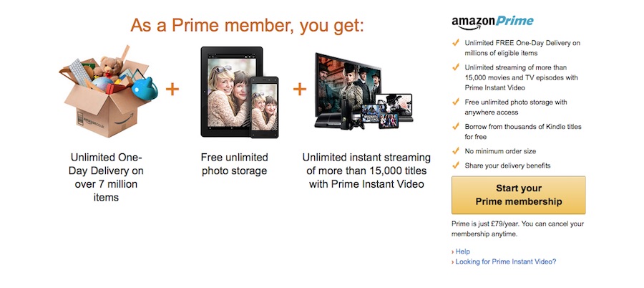This screenshot has width=644, height=288.
Task: Click the checkmark beside No minimum order size
Action: pos(456,151)
